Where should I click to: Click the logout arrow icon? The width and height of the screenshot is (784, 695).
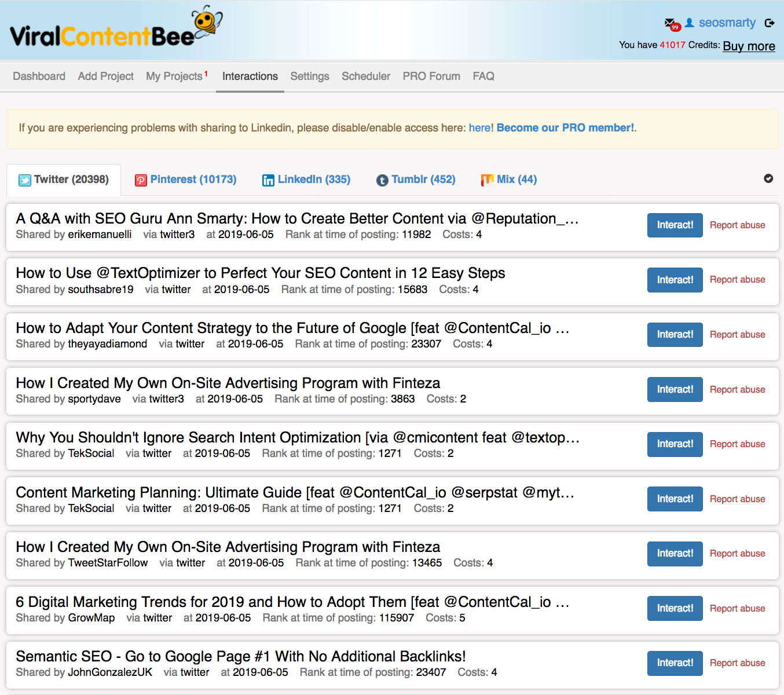coord(770,23)
